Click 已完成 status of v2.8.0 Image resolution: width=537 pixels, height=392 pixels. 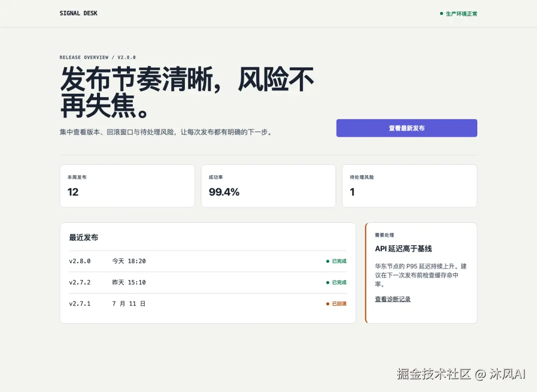pos(336,261)
